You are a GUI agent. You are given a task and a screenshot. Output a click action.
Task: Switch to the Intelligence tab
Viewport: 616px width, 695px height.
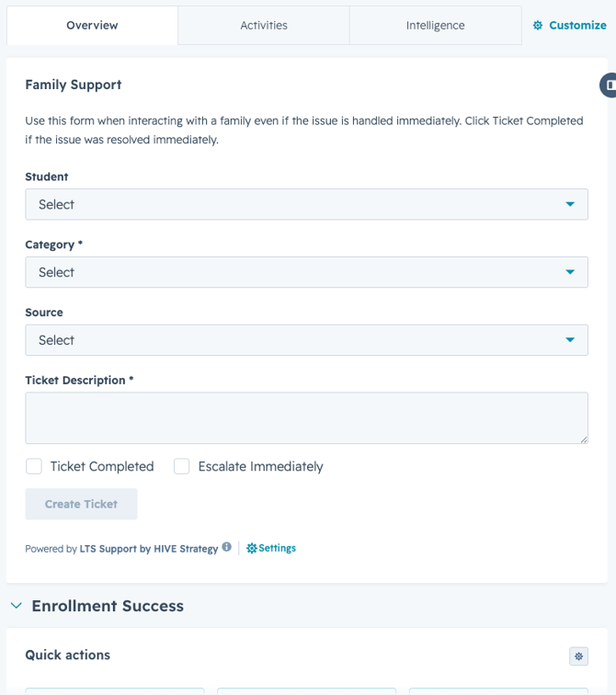(x=435, y=25)
